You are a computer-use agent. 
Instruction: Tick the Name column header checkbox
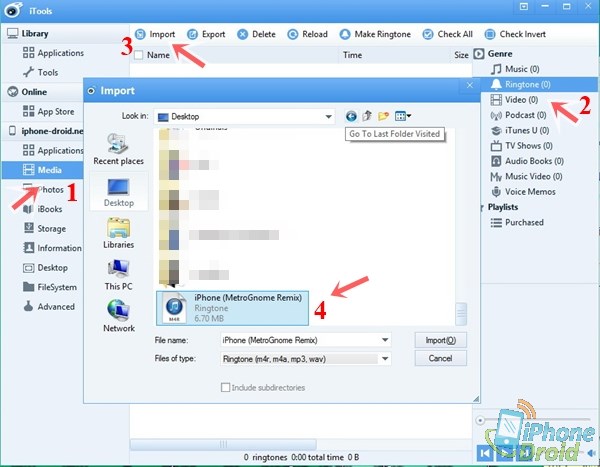139,55
